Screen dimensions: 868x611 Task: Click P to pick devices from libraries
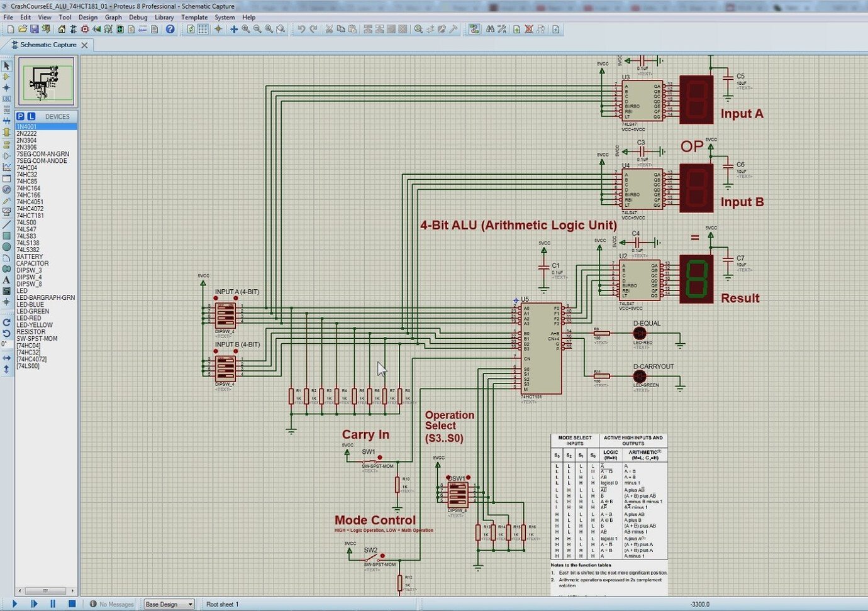(x=21, y=116)
